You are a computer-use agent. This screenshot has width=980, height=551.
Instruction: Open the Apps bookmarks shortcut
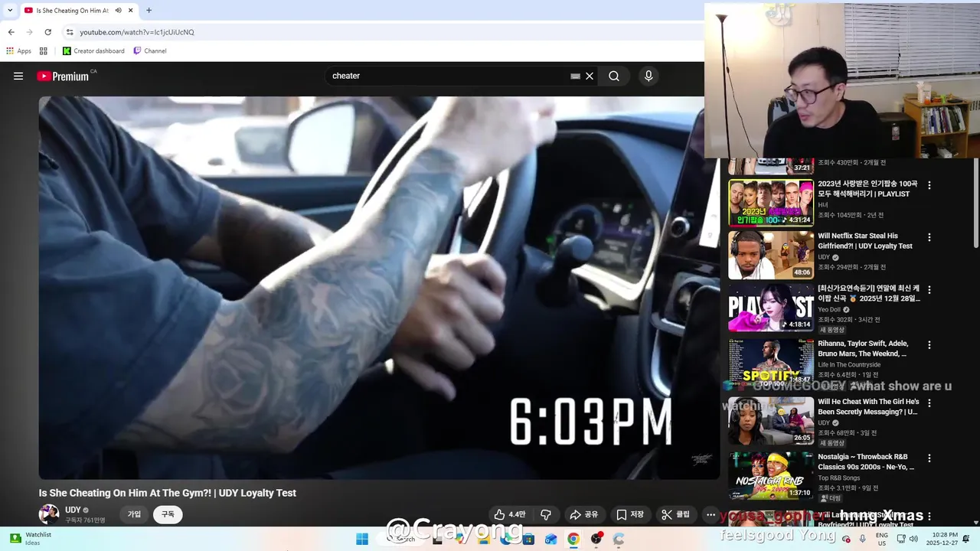[x=18, y=51]
